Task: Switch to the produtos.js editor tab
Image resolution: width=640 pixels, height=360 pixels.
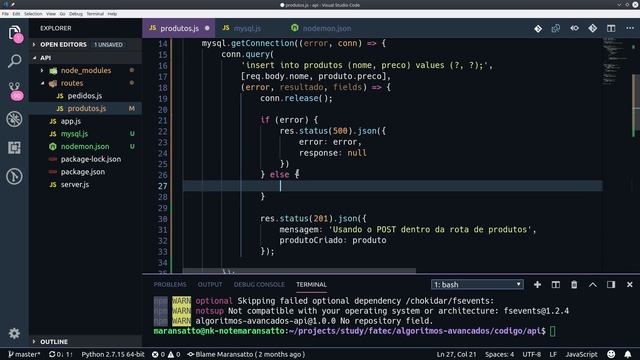Action: tap(179, 29)
